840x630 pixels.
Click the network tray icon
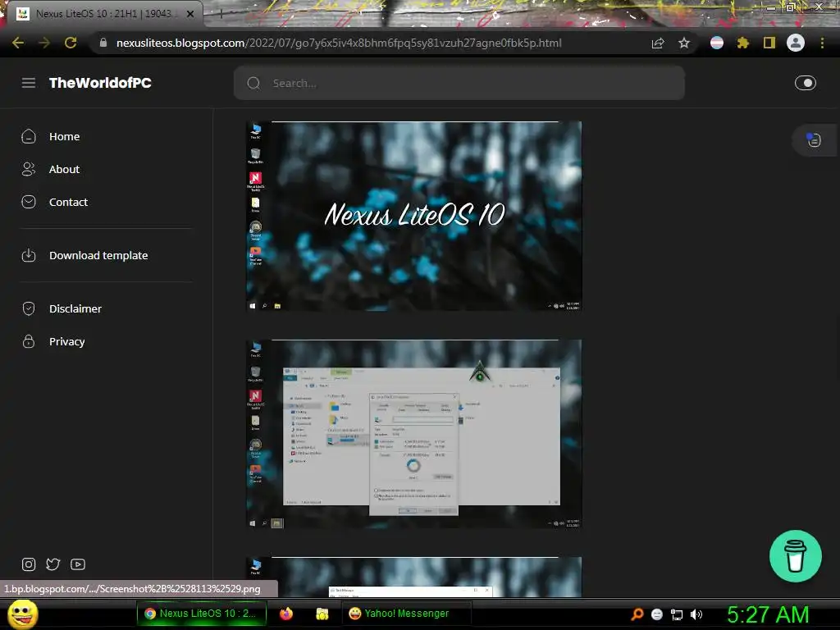(677, 614)
